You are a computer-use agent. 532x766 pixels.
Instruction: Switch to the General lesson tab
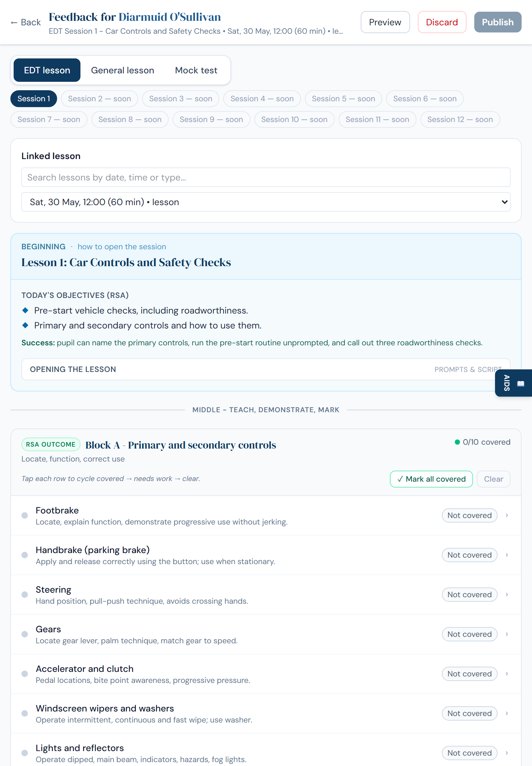pyautogui.click(x=122, y=70)
